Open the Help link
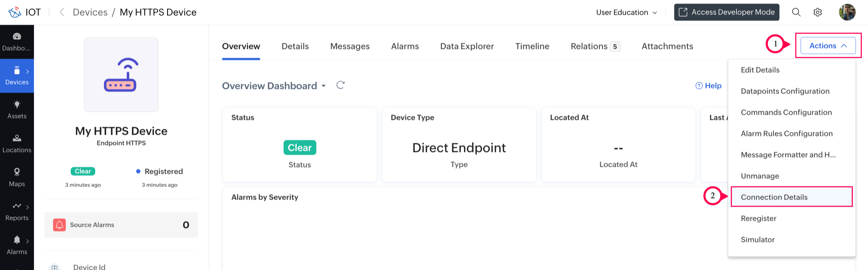This screenshot has width=868, height=270. click(708, 86)
